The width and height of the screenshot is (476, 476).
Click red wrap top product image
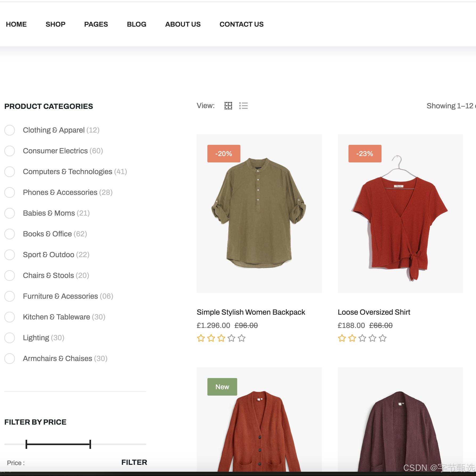(400, 214)
